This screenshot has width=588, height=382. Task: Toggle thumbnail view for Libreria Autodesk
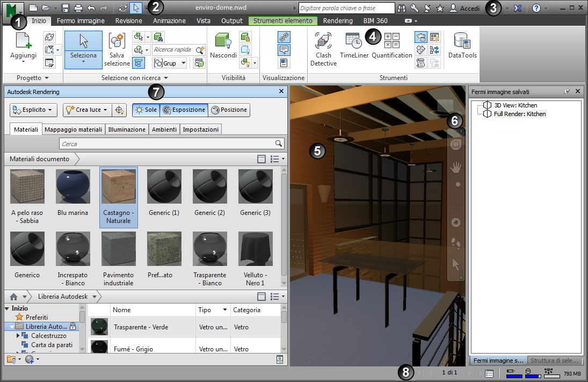[262, 297]
